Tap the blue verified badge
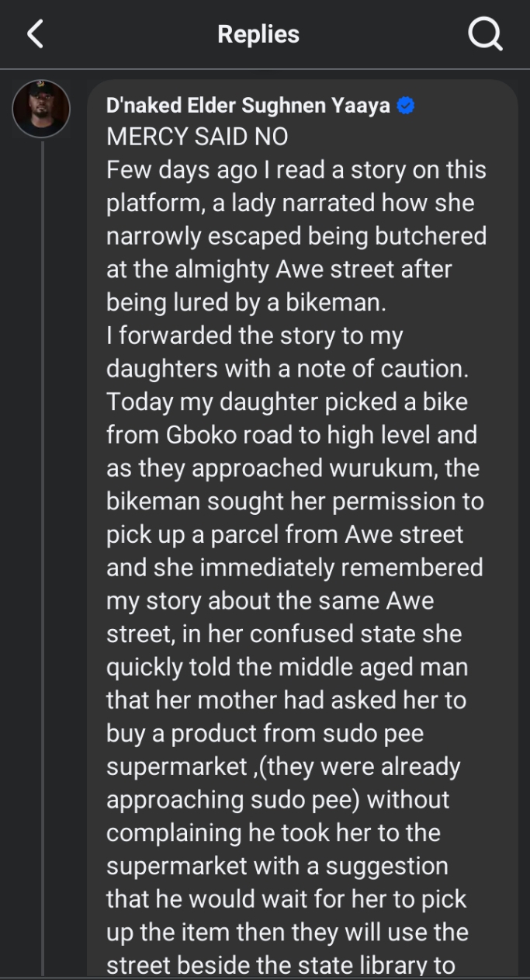This screenshot has width=530, height=980. click(x=405, y=106)
